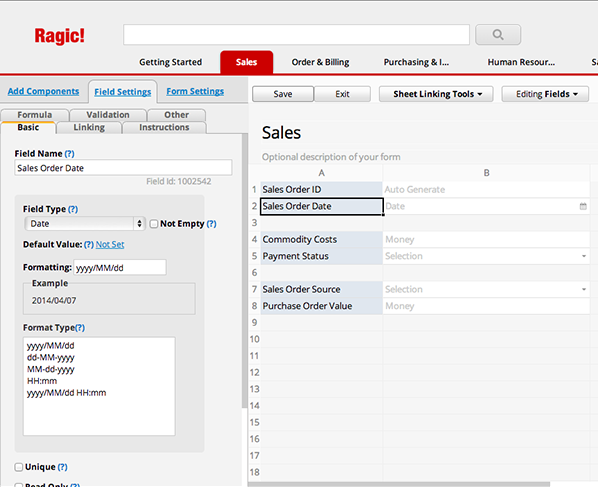Switch to the Validation tab
598x487 pixels.
(108, 115)
